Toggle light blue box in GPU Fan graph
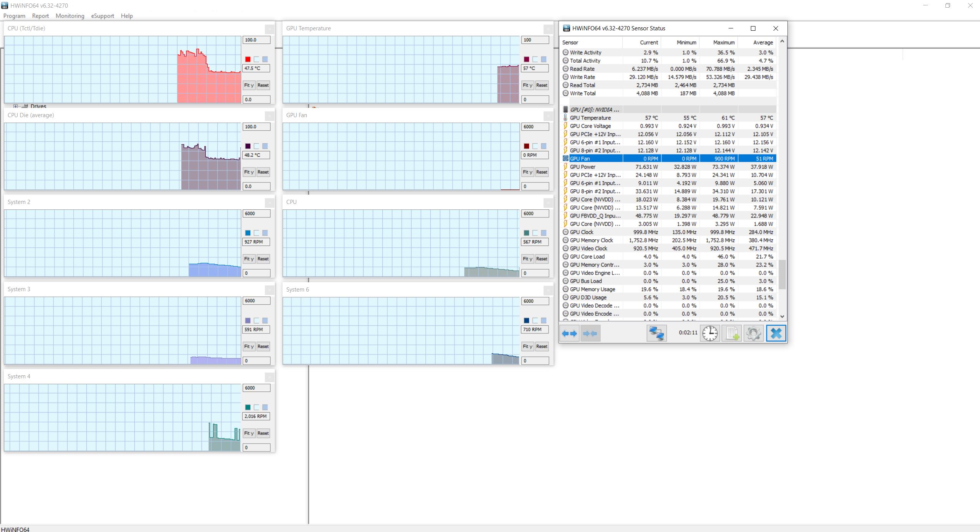Viewport: 980px width, 532px height. click(x=544, y=146)
